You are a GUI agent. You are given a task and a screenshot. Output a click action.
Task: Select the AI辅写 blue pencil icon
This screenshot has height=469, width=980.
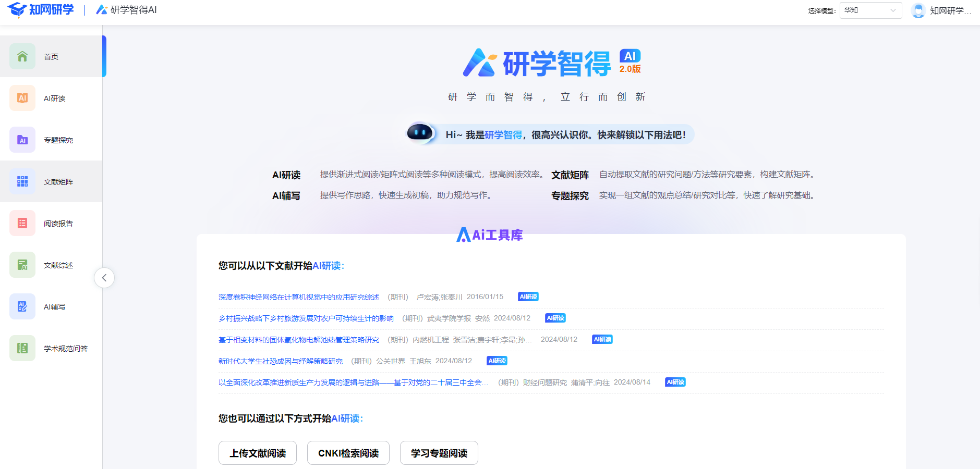[x=22, y=306]
